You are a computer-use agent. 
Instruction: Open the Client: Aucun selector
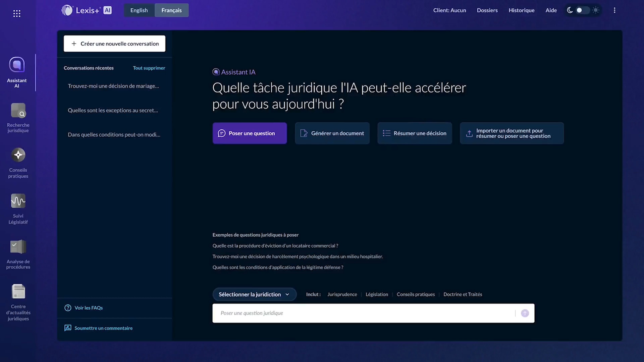(x=449, y=10)
